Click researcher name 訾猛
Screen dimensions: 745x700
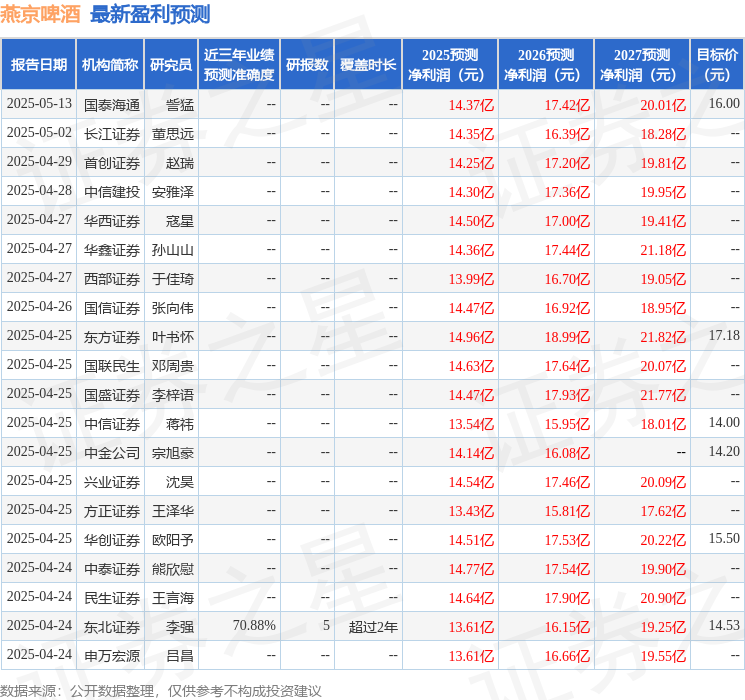tap(180, 105)
